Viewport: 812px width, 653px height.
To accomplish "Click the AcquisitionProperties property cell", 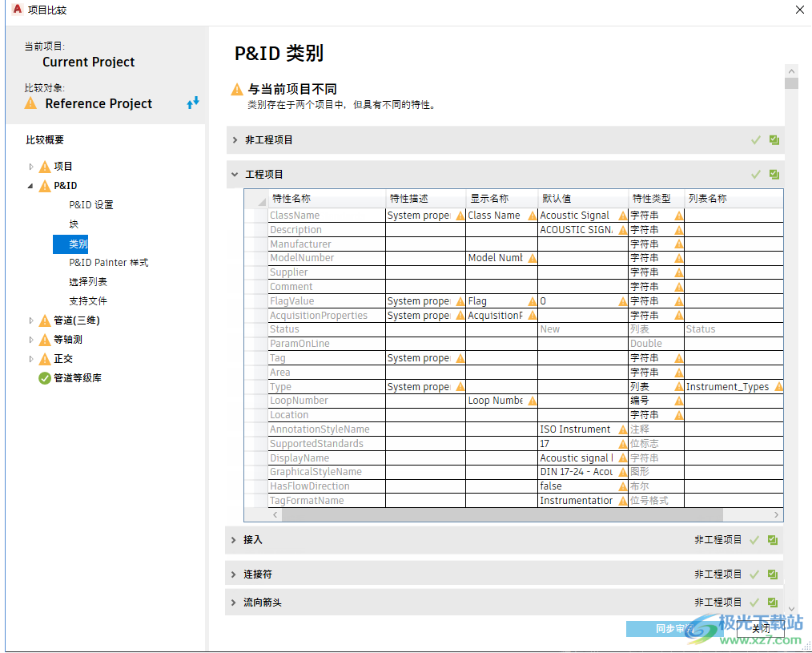I will [327, 316].
